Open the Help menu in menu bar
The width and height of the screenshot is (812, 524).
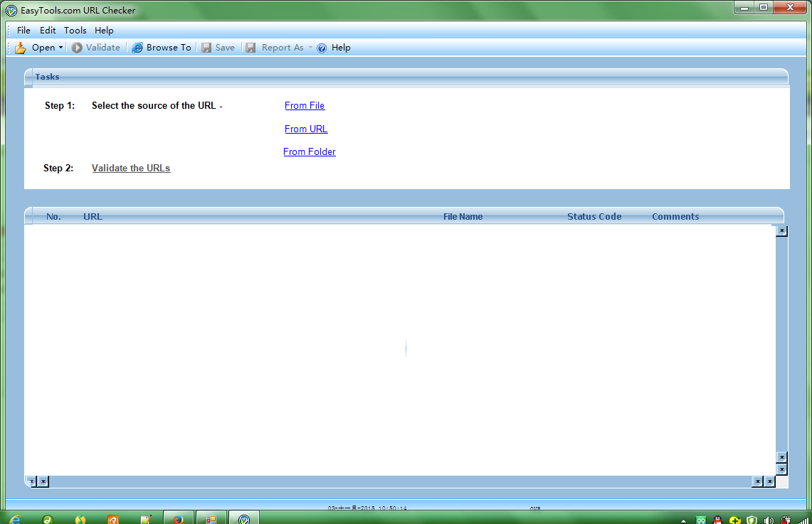click(x=104, y=31)
